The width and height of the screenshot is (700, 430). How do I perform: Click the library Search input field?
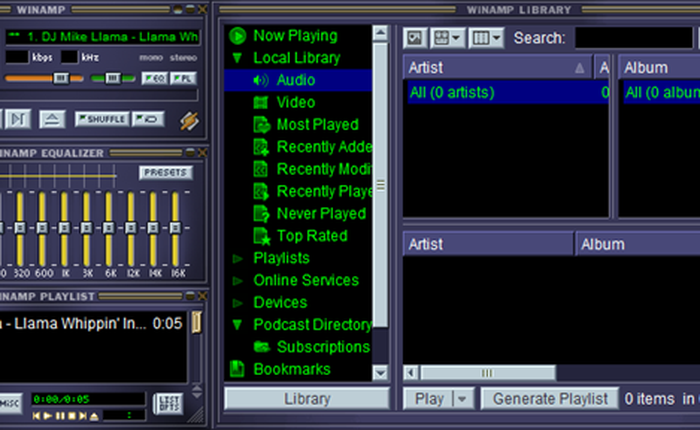point(633,38)
